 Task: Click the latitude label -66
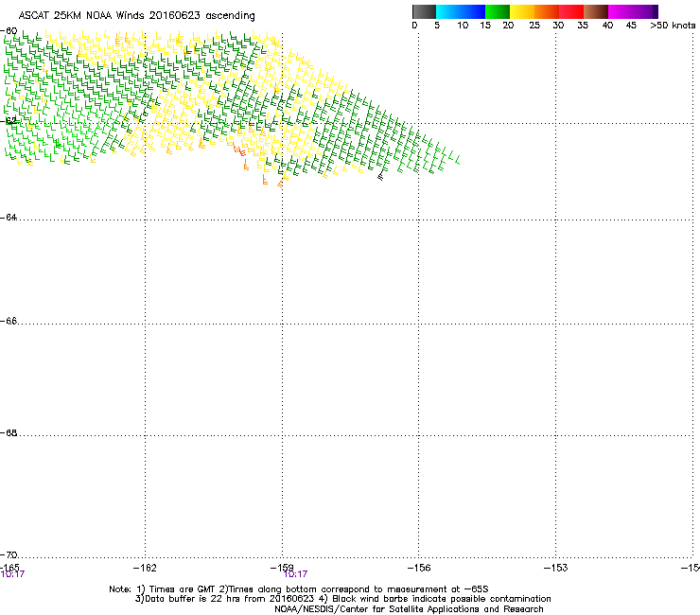9,322
